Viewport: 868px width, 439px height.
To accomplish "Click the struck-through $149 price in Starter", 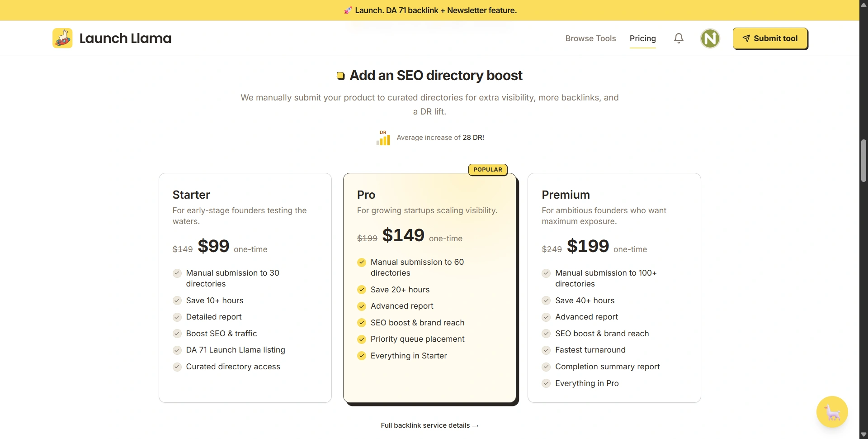I will click(183, 249).
